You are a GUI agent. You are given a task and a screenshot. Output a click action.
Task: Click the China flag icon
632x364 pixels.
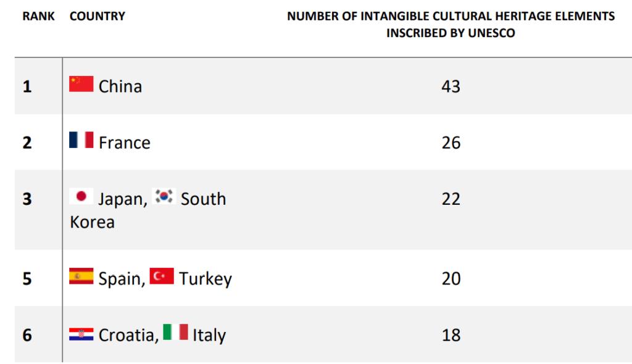click(x=81, y=84)
